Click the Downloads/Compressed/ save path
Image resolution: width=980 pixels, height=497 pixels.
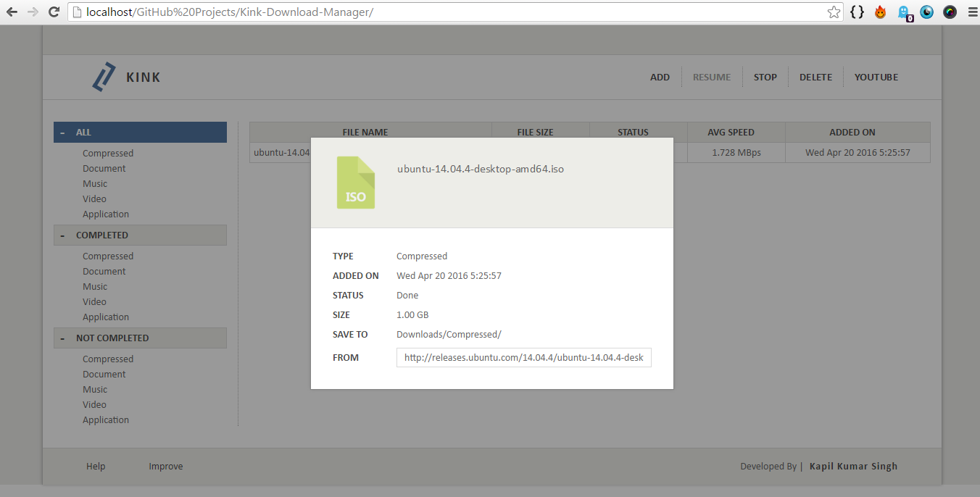click(x=449, y=334)
